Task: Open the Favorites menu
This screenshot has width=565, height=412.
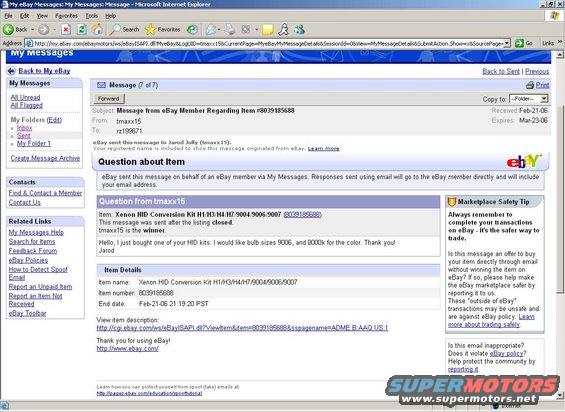Action: pyautogui.click(x=67, y=16)
